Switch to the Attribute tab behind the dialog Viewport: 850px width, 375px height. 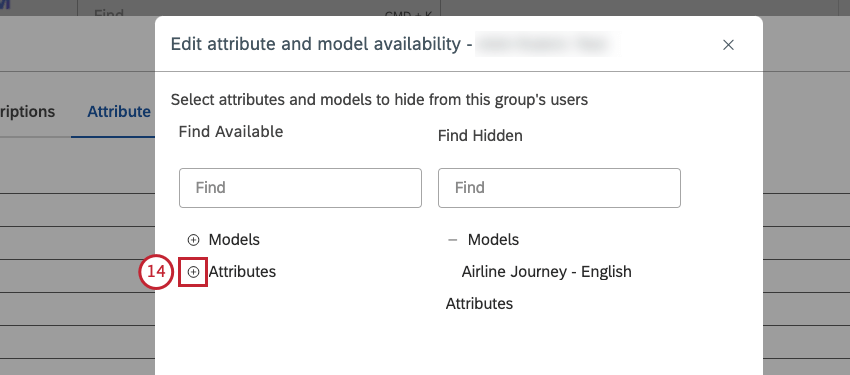click(119, 112)
